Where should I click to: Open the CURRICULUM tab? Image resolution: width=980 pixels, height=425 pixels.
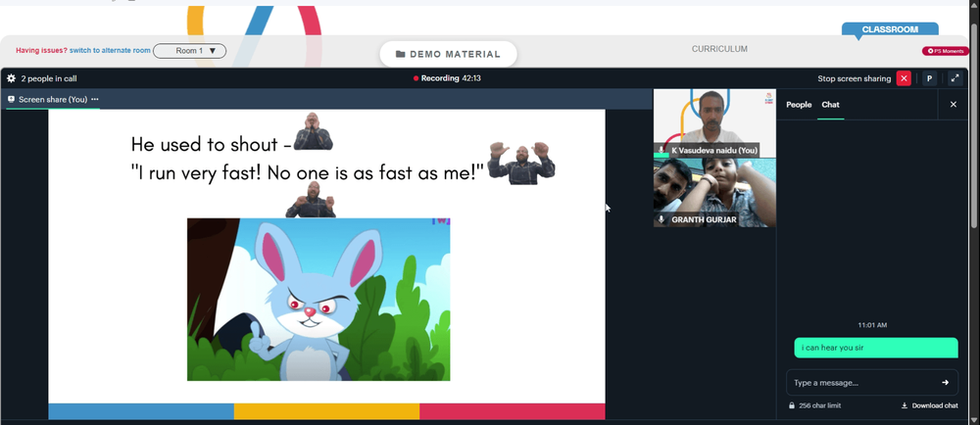pyautogui.click(x=719, y=49)
